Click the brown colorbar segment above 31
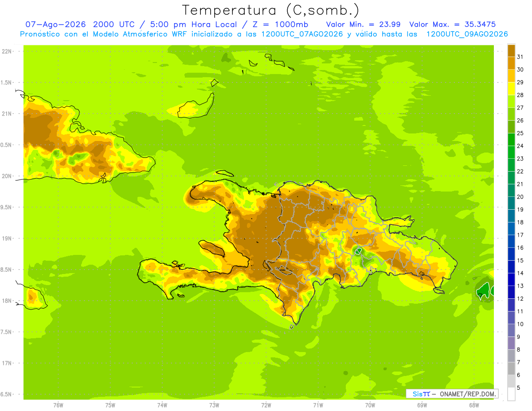The height and width of the screenshot is (411, 532). click(511, 50)
